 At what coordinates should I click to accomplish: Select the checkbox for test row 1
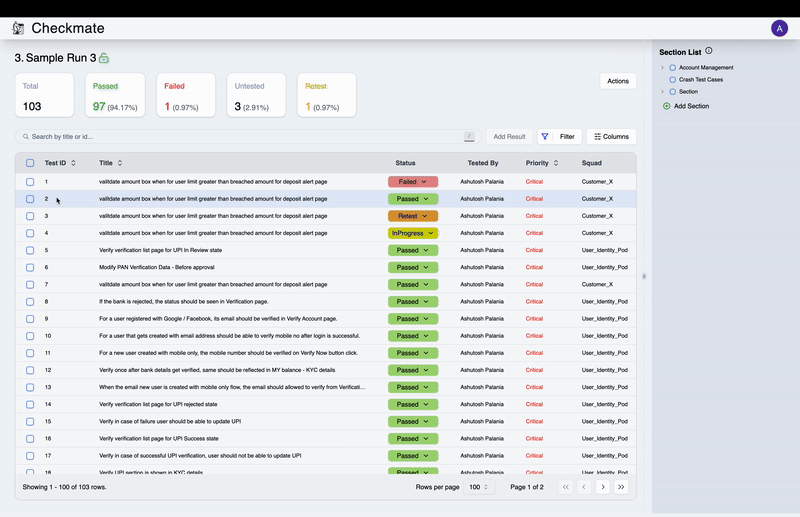click(30, 182)
